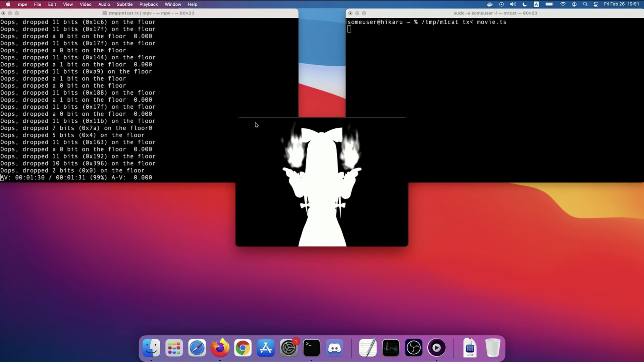Open the Video menu
The width and height of the screenshot is (644, 362).
[x=86, y=4]
